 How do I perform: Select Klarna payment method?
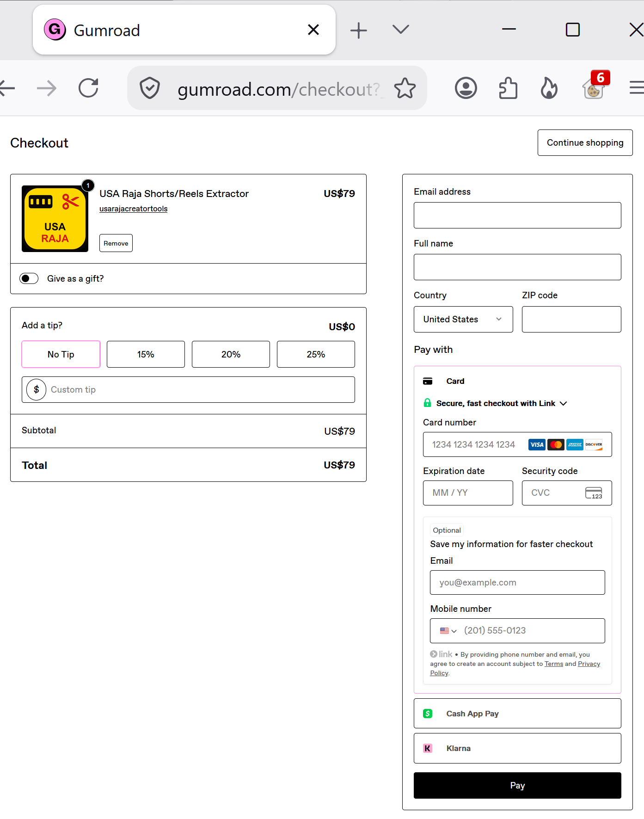coord(517,748)
